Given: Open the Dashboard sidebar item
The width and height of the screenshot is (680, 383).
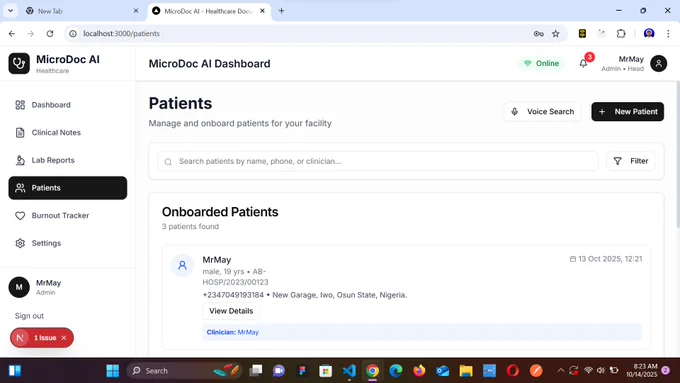Looking at the screenshot, I should (x=68, y=105).
